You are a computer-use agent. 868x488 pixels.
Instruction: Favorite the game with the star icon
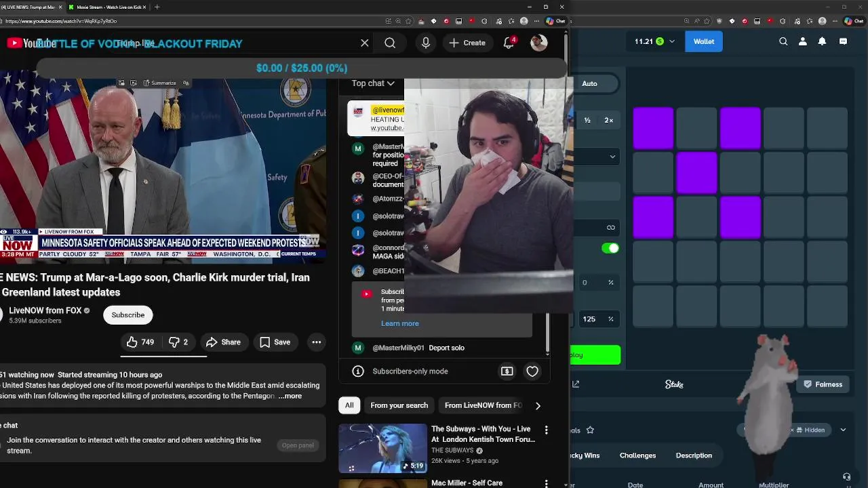590,430
